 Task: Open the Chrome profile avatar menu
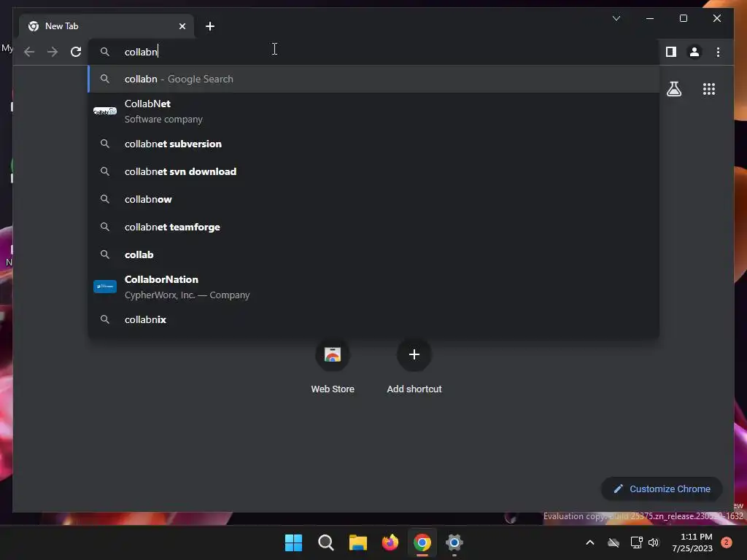[694, 52]
